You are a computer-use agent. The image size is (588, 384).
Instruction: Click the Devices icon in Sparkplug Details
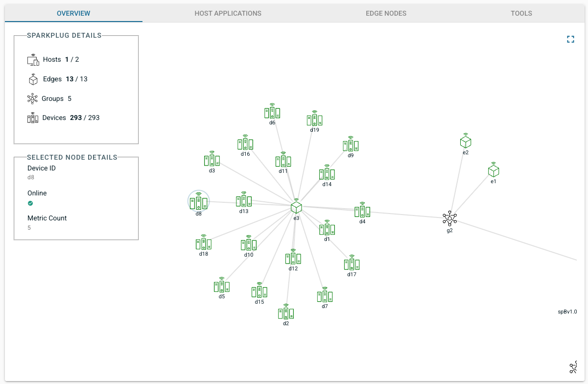pos(32,118)
